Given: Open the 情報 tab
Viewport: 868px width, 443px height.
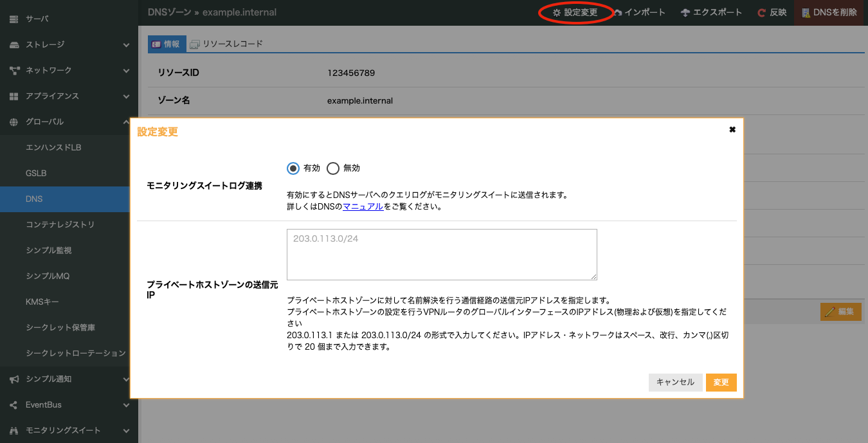Looking at the screenshot, I should (x=167, y=44).
